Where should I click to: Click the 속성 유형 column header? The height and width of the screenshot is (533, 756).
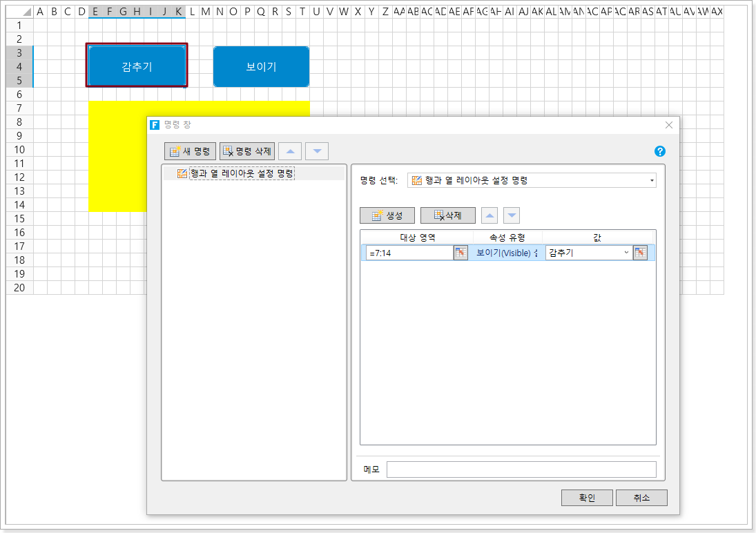507,238
